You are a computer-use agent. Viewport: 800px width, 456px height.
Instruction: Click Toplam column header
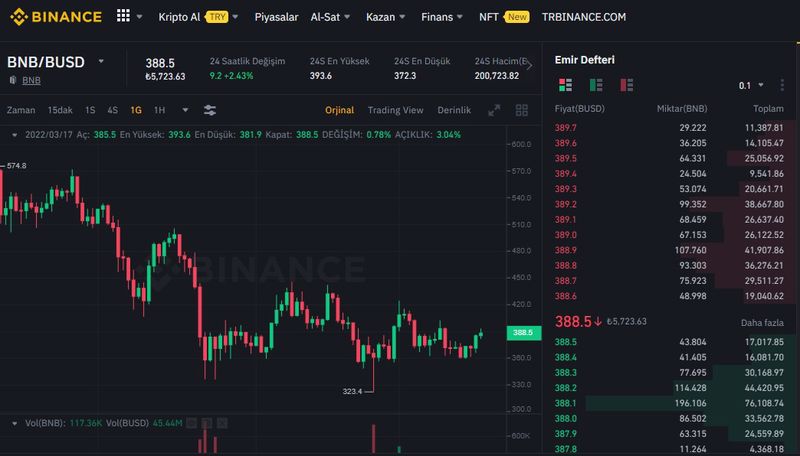point(768,109)
